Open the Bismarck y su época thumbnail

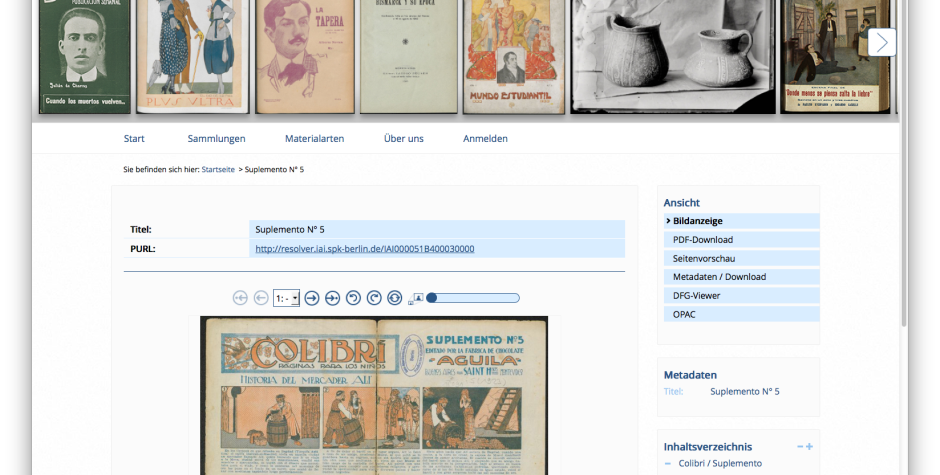pos(408,56)
